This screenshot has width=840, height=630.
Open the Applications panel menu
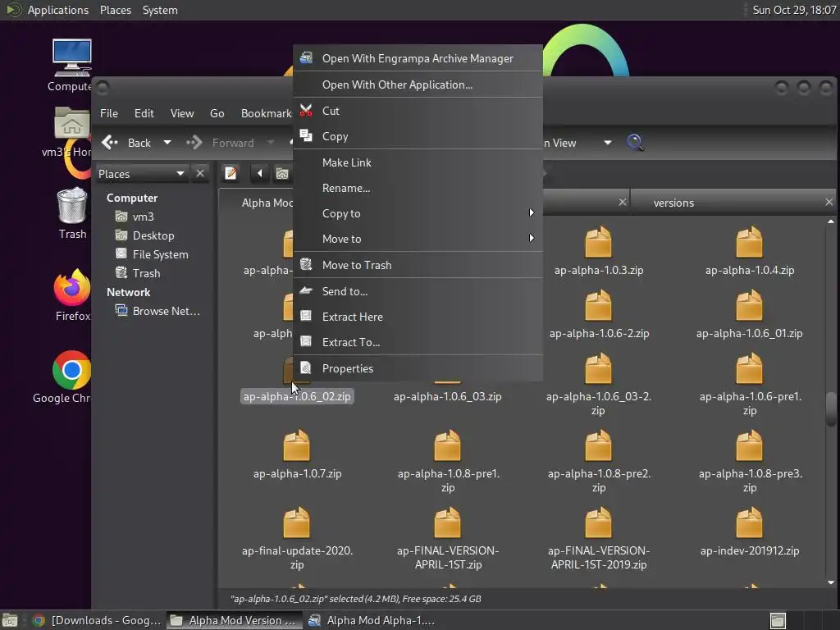point(58,10)
